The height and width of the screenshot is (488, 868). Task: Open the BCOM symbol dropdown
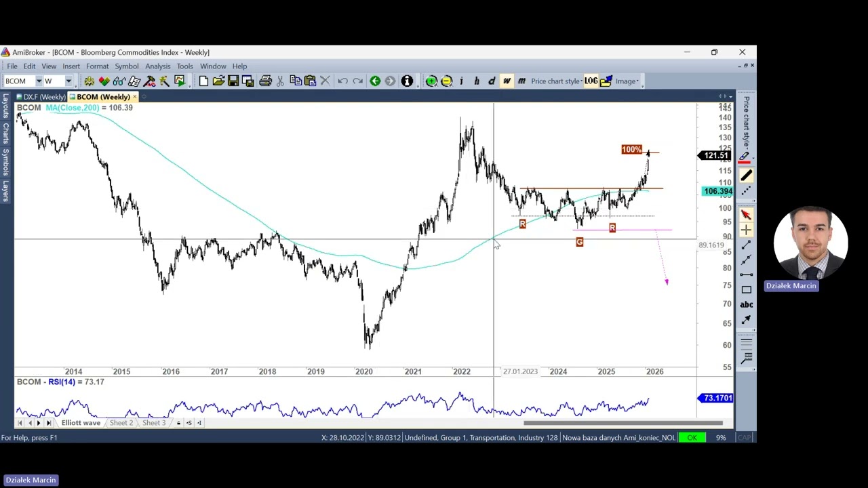pyautogui.click(x=39, y=81)
